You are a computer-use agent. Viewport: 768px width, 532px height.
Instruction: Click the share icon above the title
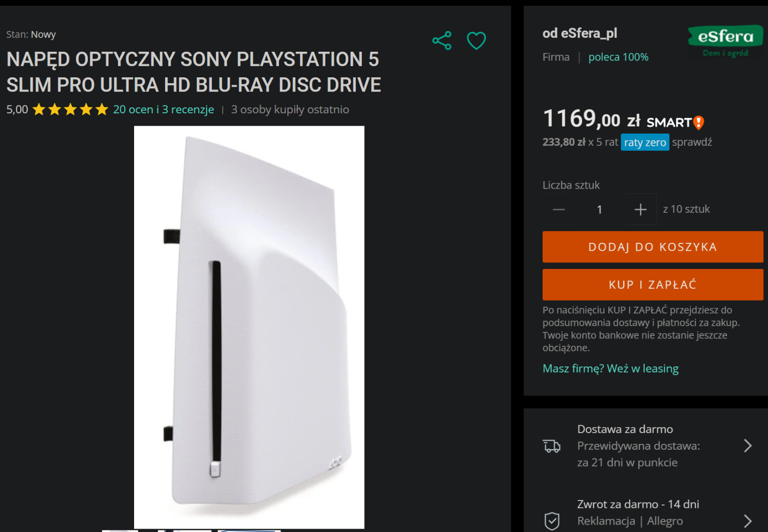click(x=442, y=40)
